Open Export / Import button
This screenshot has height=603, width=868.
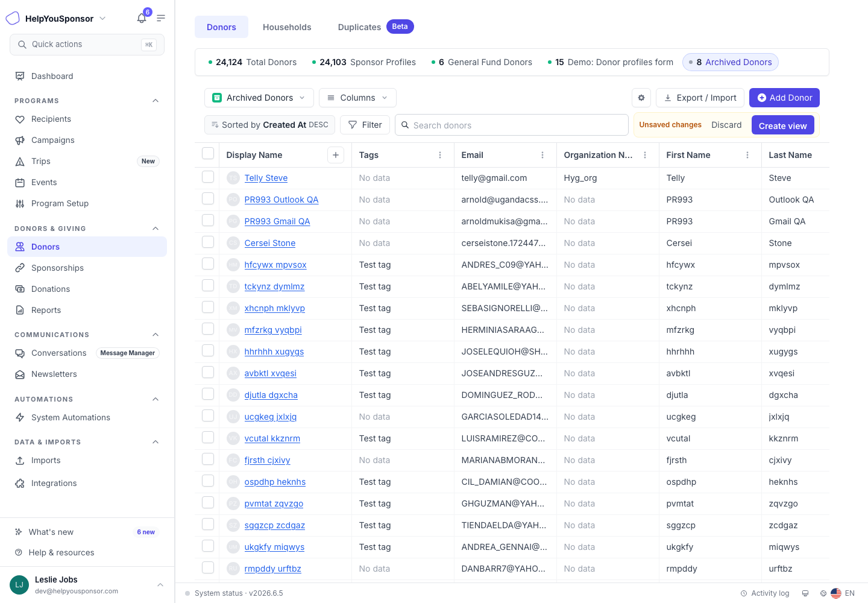pyautogui.click(x=700, y=98)
